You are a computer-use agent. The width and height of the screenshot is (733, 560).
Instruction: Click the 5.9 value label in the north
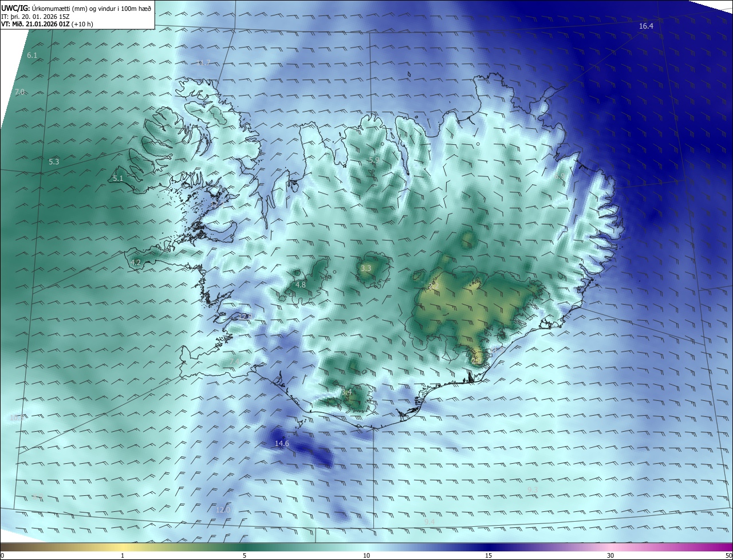tap(374, 160)
